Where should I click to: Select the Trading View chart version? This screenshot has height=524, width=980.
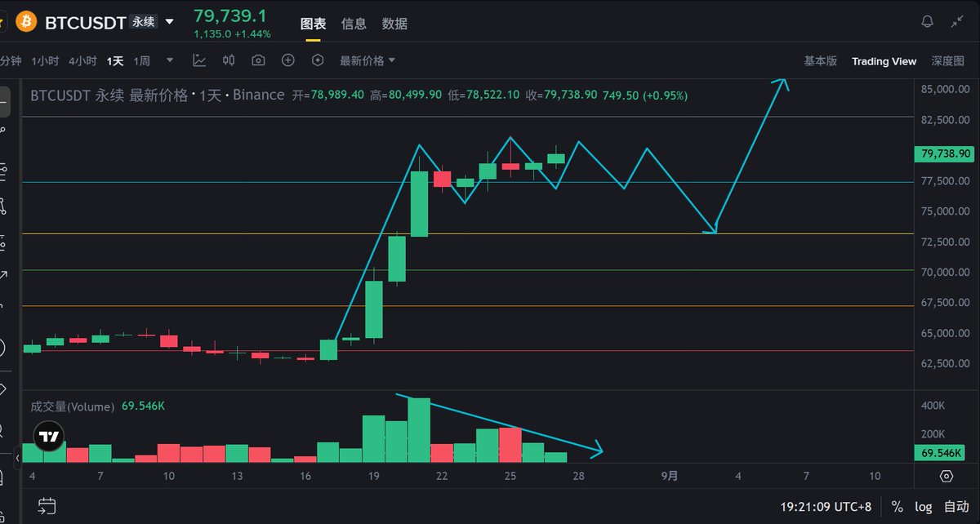click(884, 61)
